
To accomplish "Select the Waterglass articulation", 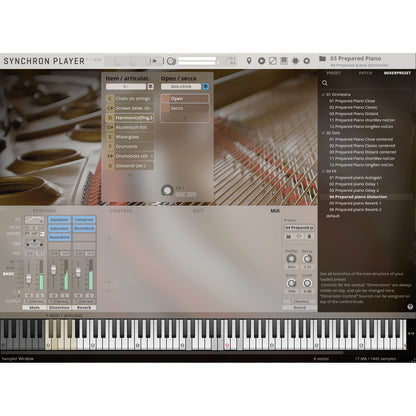I will click(130, 137).
